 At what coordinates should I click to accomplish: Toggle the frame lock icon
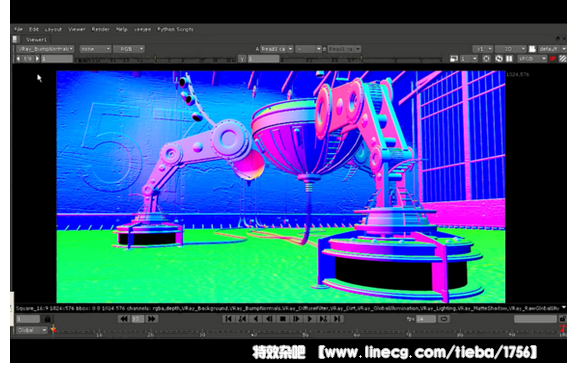pos(47,319)
